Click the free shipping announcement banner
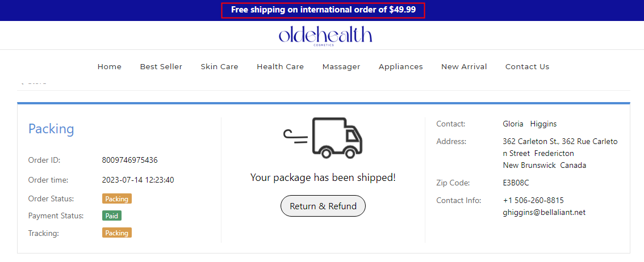 [323, 10]
